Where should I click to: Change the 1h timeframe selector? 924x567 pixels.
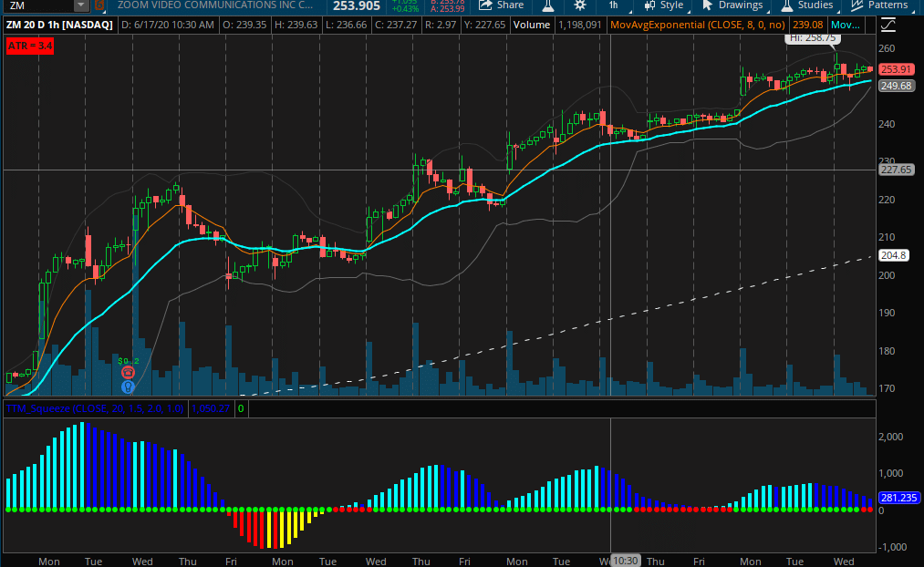click(615, 5)
